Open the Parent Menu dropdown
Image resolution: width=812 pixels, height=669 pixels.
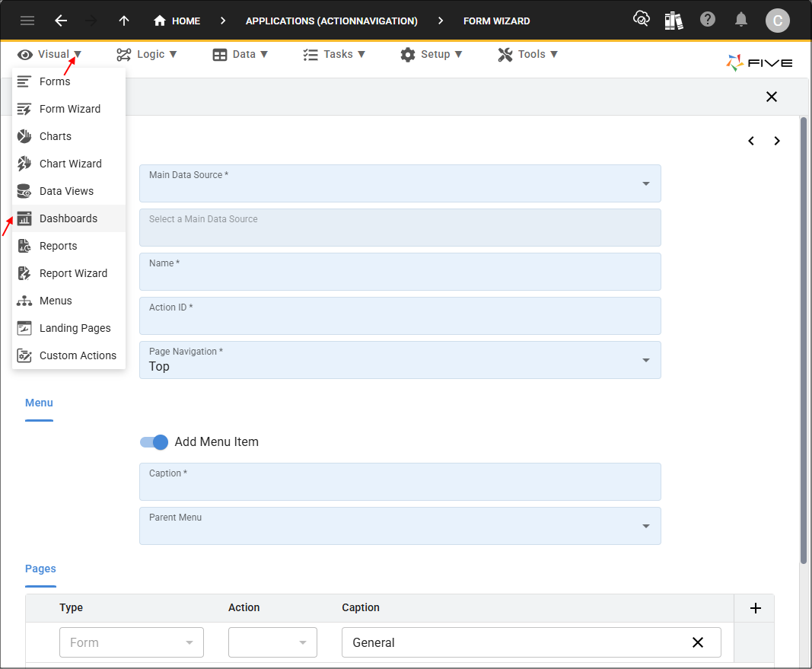tap(645, 526)
